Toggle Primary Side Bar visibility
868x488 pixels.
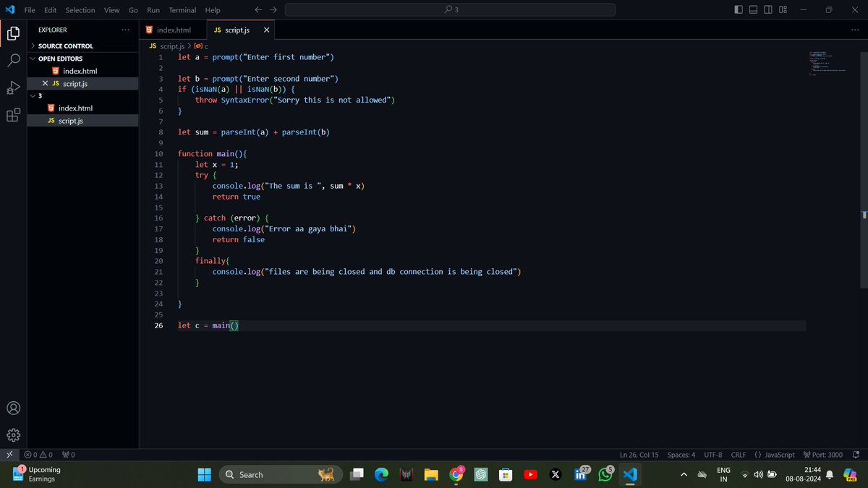(x=738, y=10)
